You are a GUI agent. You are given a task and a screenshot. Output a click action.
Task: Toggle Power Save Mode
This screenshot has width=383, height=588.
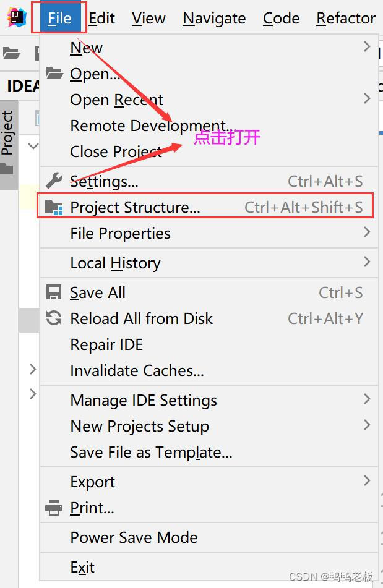pos(134,537)
